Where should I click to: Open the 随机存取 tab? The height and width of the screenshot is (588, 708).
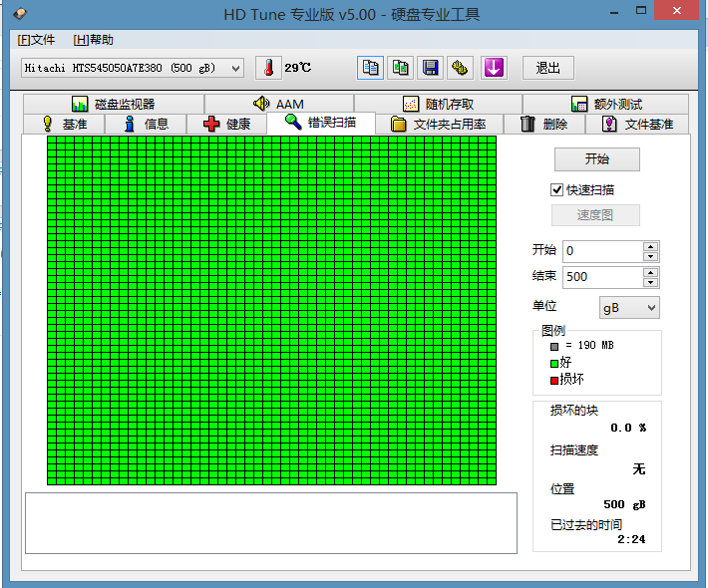pyautogui.click(x=438, y=105)
